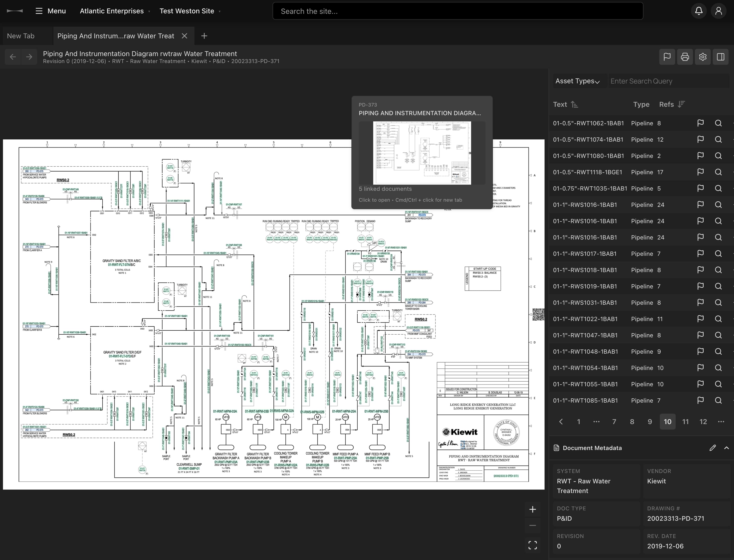Viewport: 734px width, 560px height.
Task: Toggle the side panel layout icon
Action: 721,57
